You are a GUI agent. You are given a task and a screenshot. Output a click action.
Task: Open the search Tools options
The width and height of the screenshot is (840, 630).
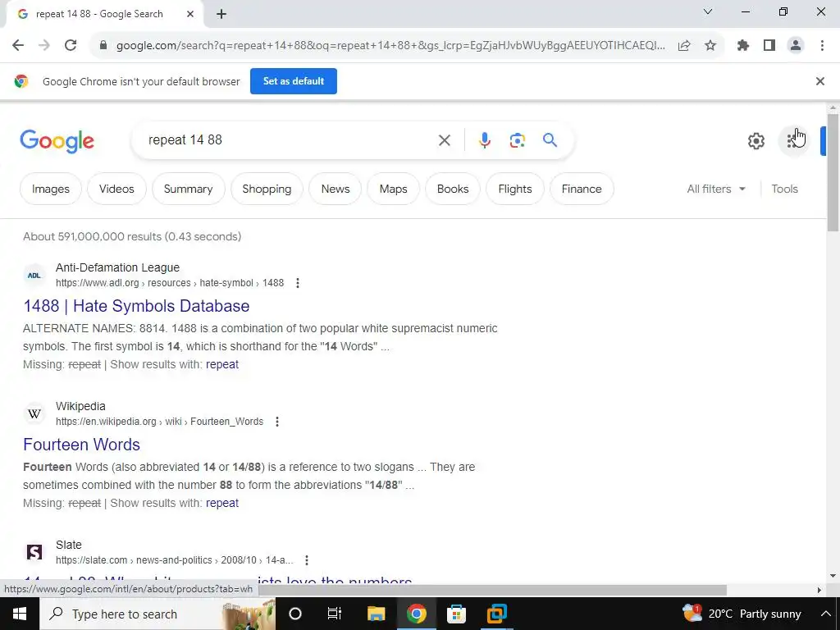coord(784,189)
